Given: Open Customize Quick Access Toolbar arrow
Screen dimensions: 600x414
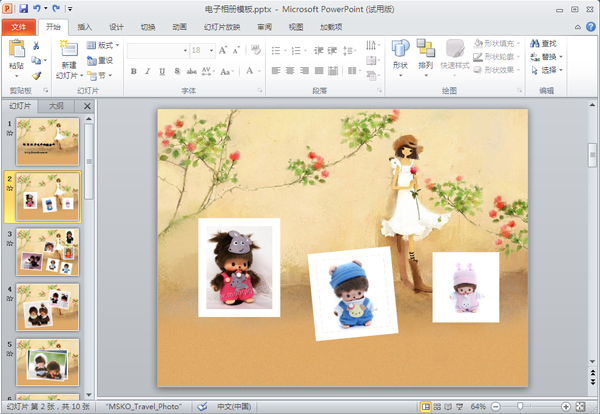Looking at the screenshot, I should click(x=70, y=8).
